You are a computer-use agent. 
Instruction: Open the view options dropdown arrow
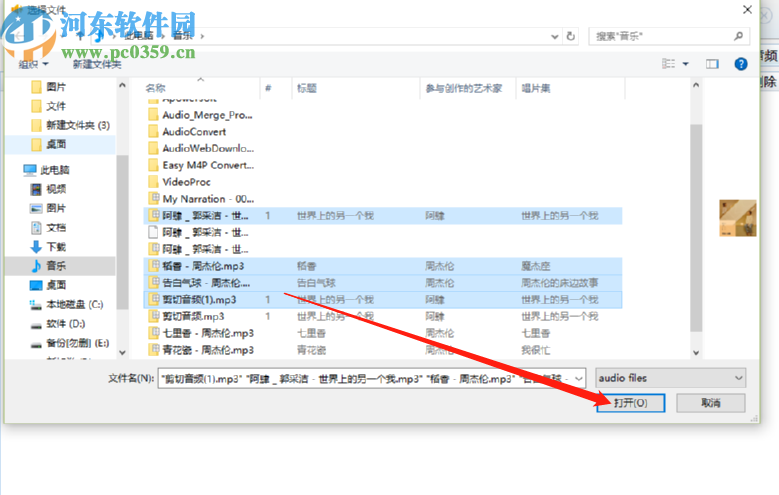[x=686, y=64]
